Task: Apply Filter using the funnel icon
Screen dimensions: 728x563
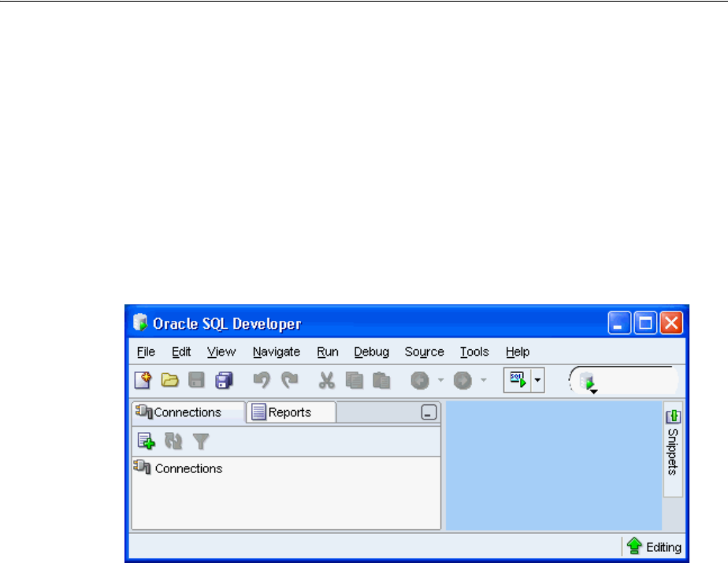Action: point(201,441)
